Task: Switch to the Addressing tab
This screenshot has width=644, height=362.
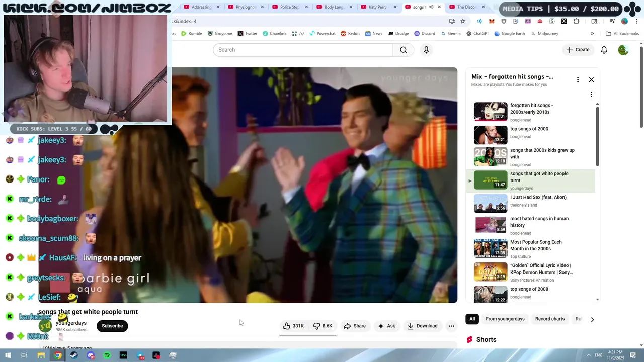Action: (201, 7)
